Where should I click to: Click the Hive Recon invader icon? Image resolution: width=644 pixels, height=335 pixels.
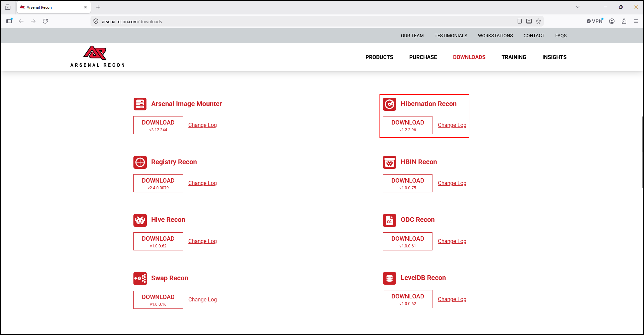[140, 220]
